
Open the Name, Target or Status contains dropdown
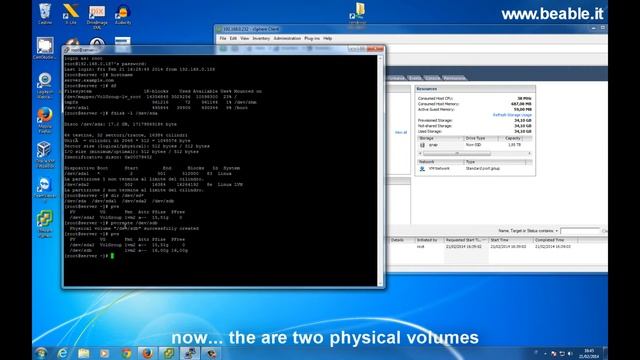(529, 231)
